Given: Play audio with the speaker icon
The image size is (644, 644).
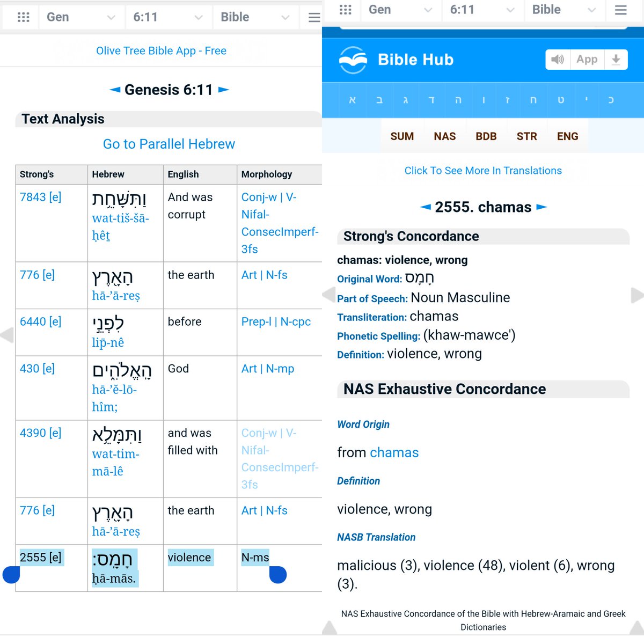Looking at the screenshot, I should (558, 60).
